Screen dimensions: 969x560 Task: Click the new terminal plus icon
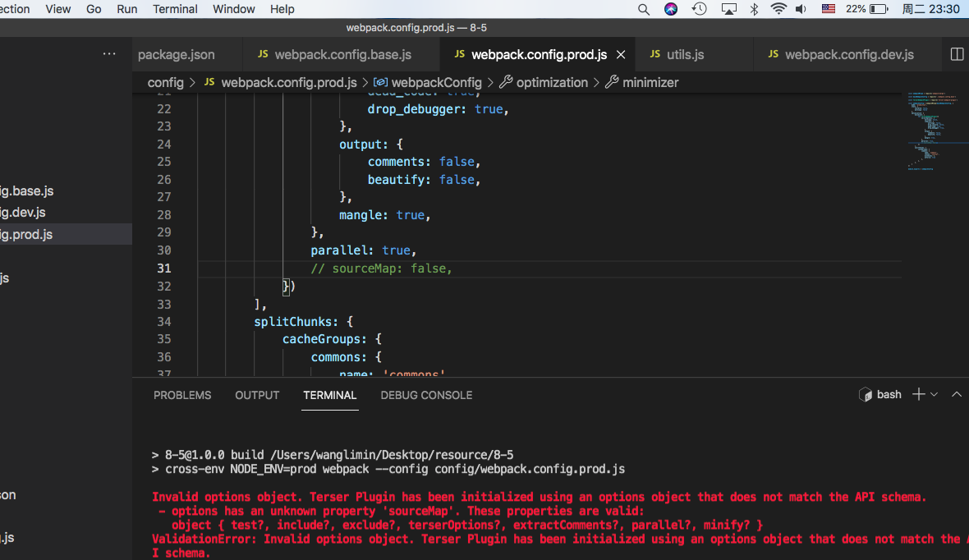pos(919,395)
